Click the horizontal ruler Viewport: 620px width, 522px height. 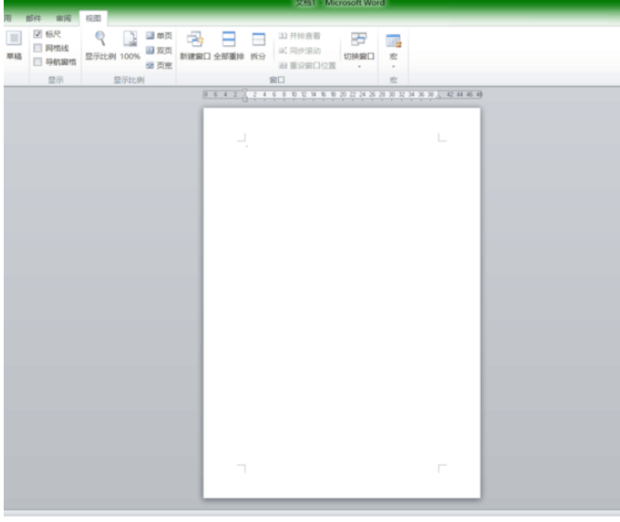(342, 95)
